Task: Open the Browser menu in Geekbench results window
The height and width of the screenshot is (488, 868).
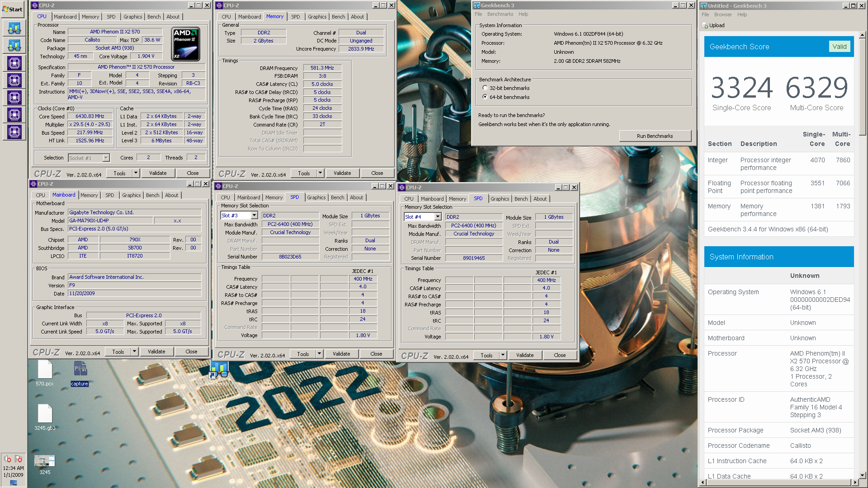Action: [723, 14]
